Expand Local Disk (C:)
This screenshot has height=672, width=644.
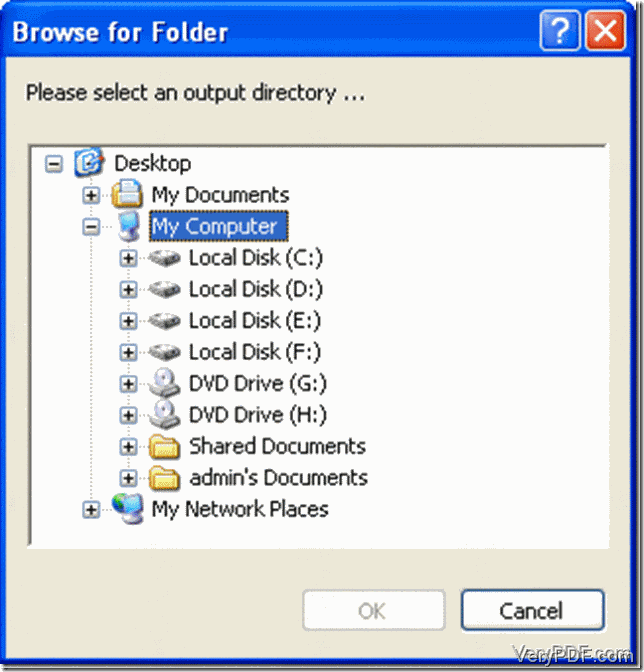[x=128, y=258]
